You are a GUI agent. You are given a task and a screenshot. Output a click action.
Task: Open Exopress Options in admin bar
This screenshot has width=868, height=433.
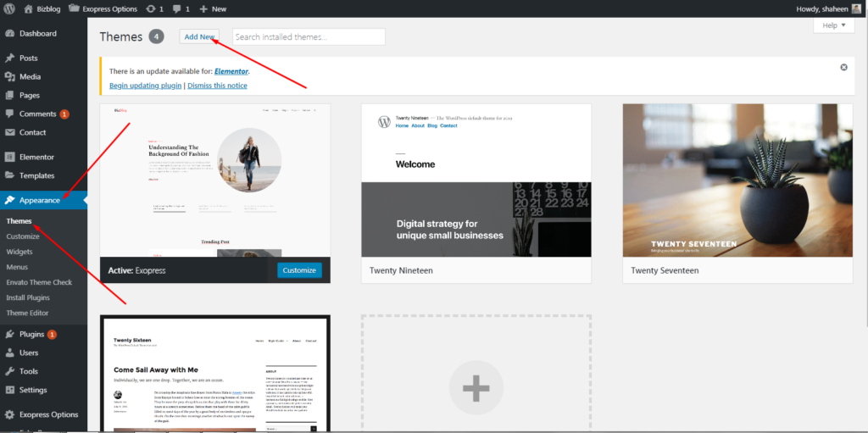pyautogui.click(x=103, y=8)
